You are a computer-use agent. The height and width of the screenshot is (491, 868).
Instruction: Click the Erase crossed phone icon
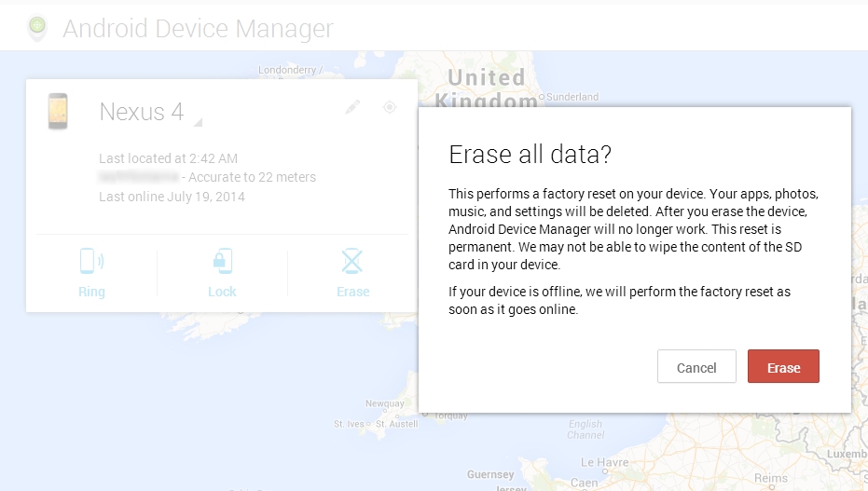(352, 261)
